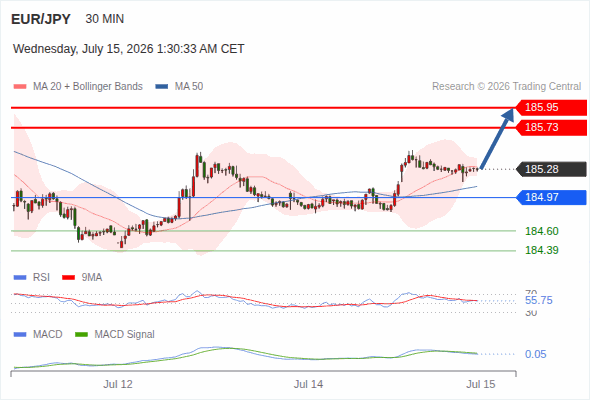
Task: Click the Jul 15 date axis label
Action: 481,385
